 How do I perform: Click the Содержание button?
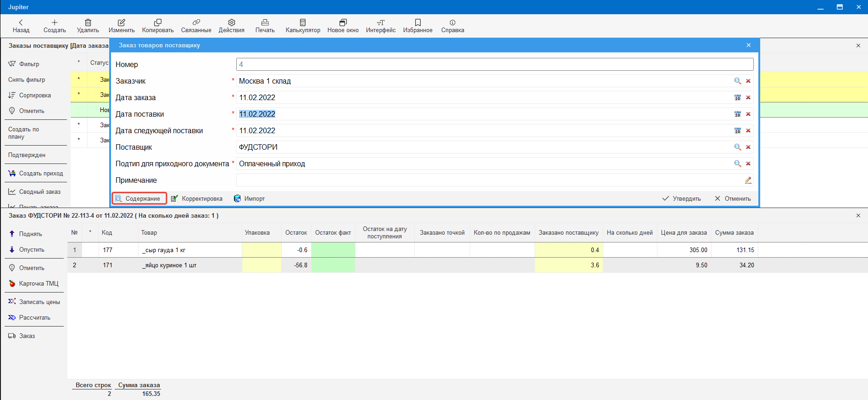coord(139,198)
